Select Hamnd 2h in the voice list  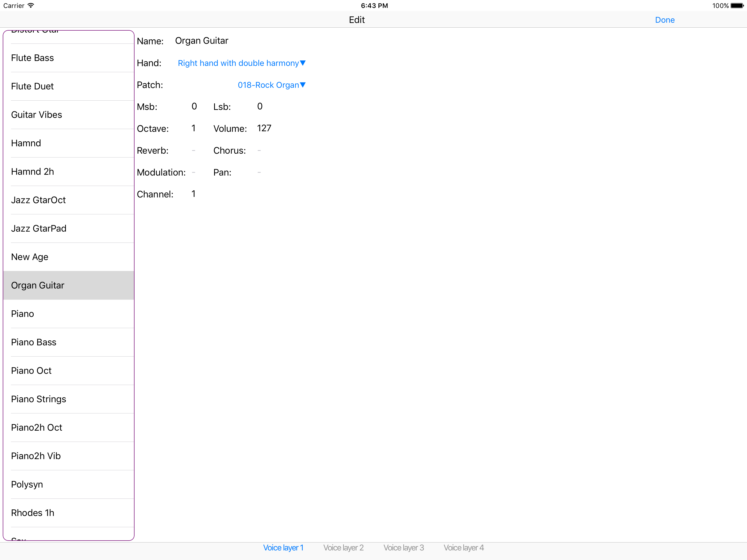69,171
